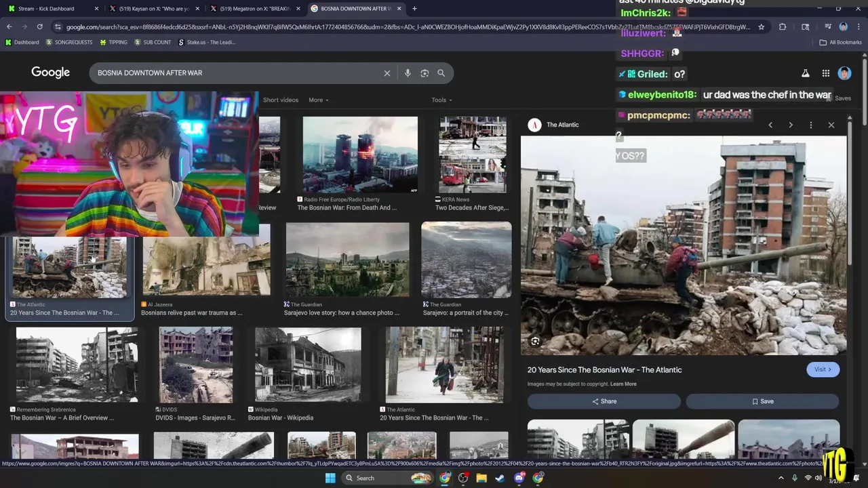Click the Share button
The height and width of the screenshot is (488, 868).
pyautogui.click(x=604, y=401)
